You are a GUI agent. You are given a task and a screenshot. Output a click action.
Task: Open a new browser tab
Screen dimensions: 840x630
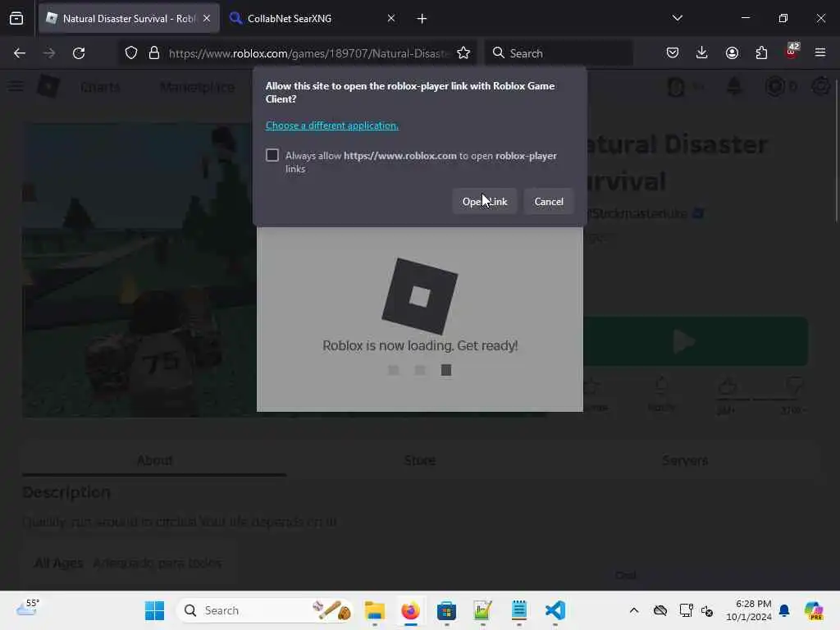click(x=422, y=19)
